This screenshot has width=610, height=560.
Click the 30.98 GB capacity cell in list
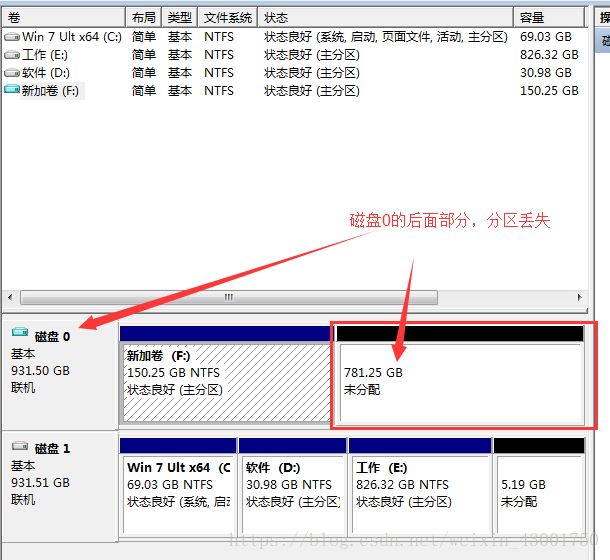pos(545,73)
